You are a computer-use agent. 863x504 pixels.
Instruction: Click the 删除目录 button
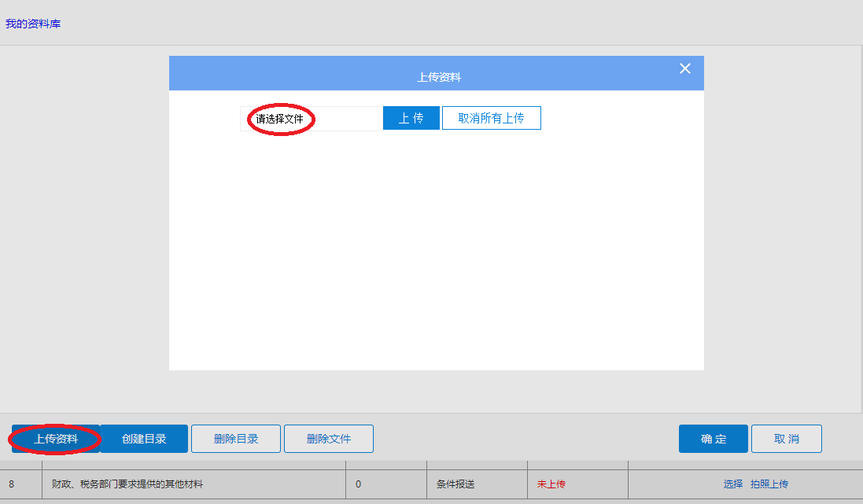pyautogui.click(x=236, y=439)
